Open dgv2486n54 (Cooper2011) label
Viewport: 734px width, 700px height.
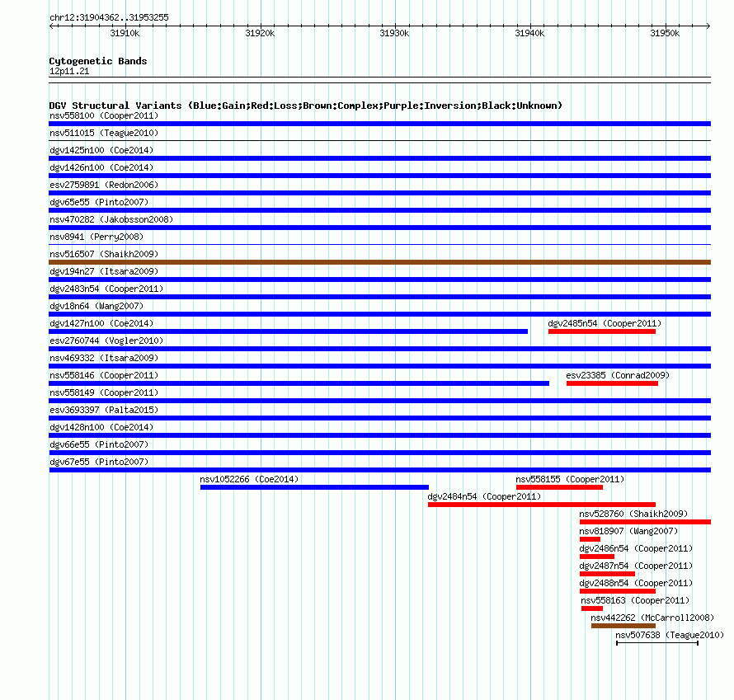pos(636,548)
